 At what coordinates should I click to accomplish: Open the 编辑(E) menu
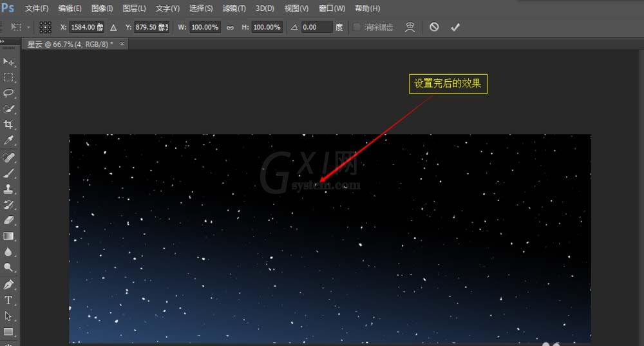click(70, 8)
